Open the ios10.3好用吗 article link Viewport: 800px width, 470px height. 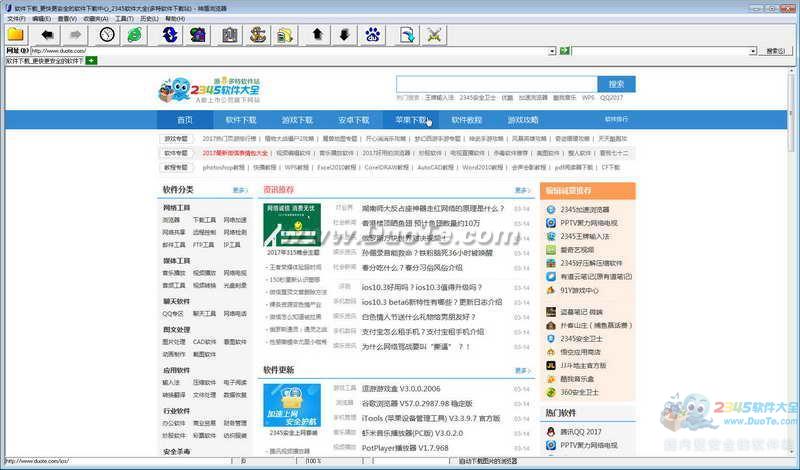tap(421, 288)
